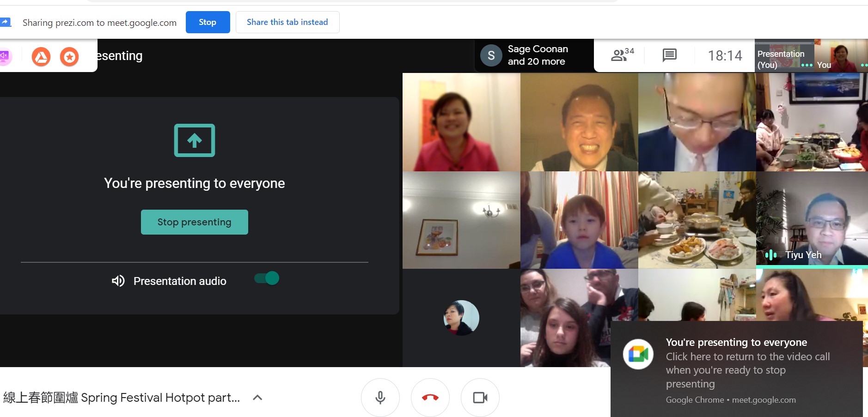Click the pink muted-screen extension icon
This screenshot has width=868, height=417.
coord(5,56)
